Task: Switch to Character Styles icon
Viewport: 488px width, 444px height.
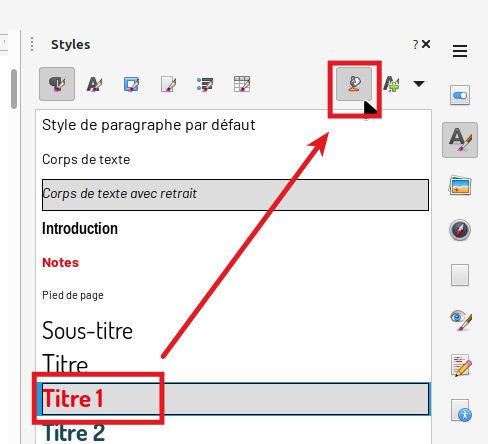Action: coord(94,84)
